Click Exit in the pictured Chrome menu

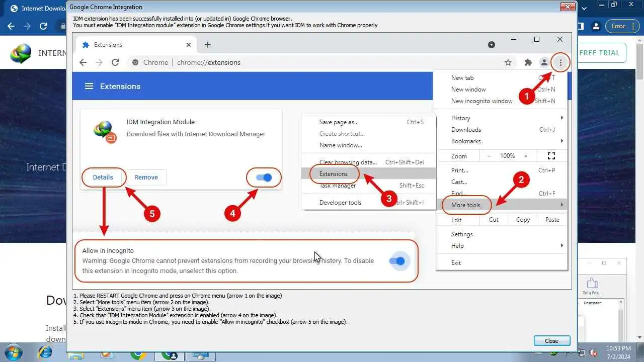click(456, 263)
